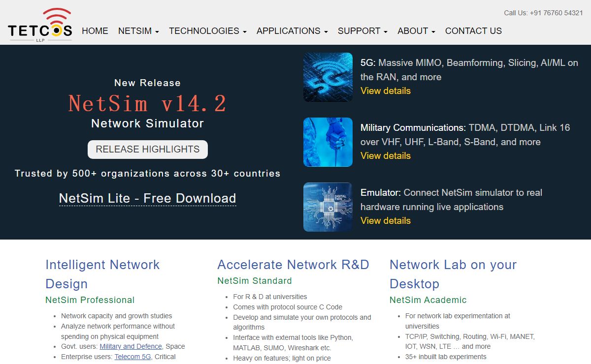Click the 'New Release' label

(x=148, y=83)
